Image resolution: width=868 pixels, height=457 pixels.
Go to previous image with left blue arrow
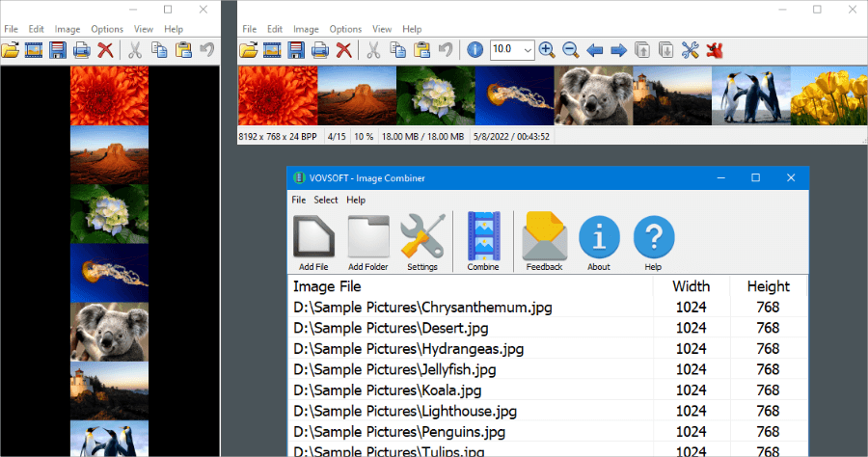click(594, 50)
